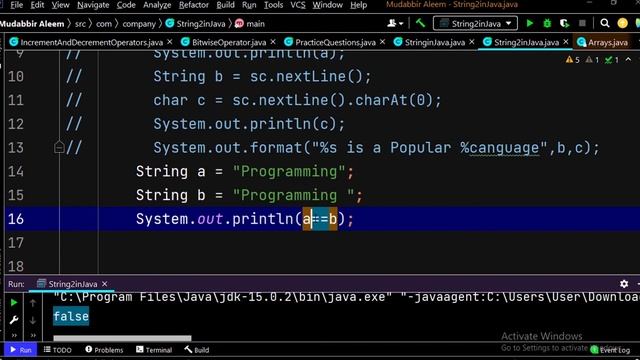Toggle the code fold marker on line 13
Image resolution: width=640 pixels, height=360 pixels.
coord(59,147)
